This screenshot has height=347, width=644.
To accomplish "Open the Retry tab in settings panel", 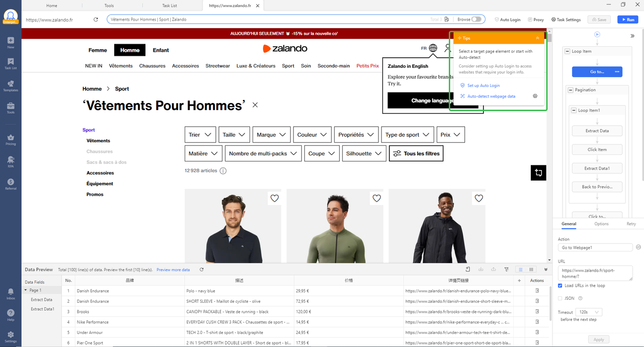I will click(631, 224).
